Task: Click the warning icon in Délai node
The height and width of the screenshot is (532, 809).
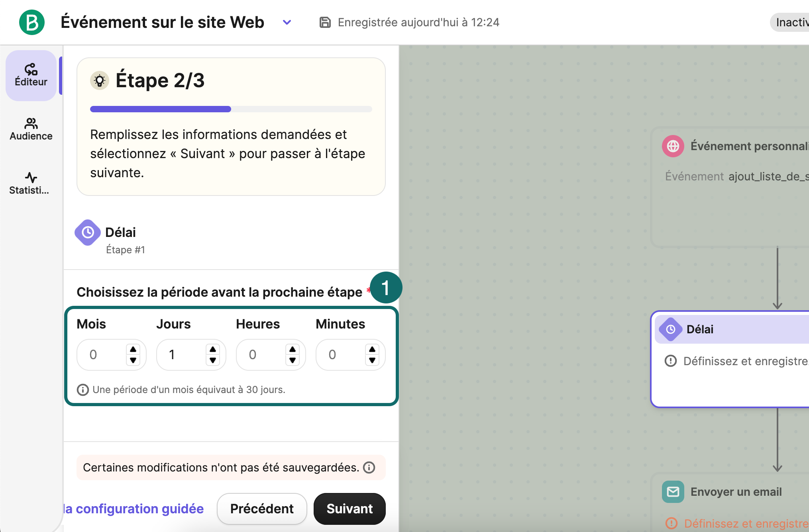Action: click(671, 361)
